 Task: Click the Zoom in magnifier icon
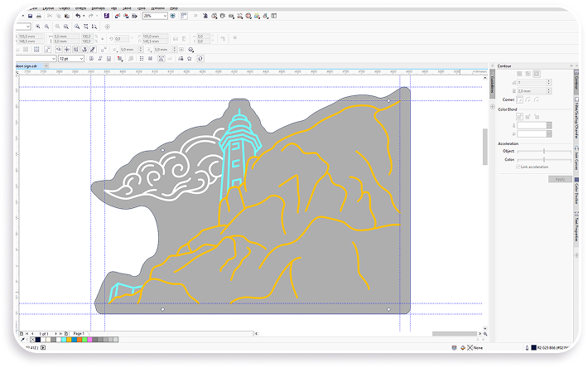click(38, 27)
